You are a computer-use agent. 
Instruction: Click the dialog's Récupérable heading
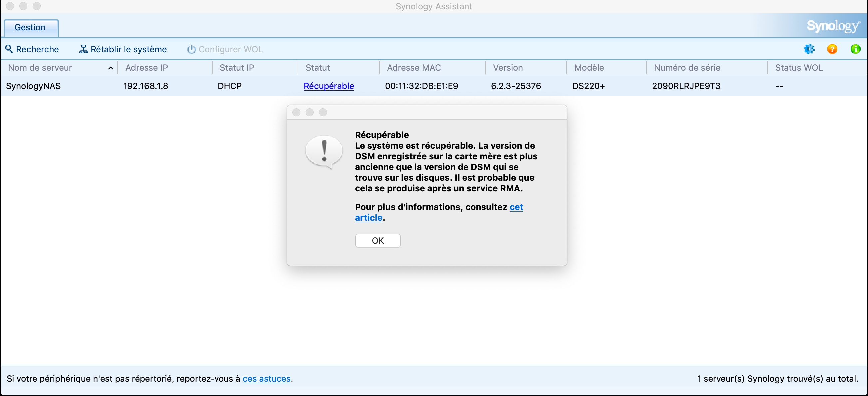[x=382, y=135]
